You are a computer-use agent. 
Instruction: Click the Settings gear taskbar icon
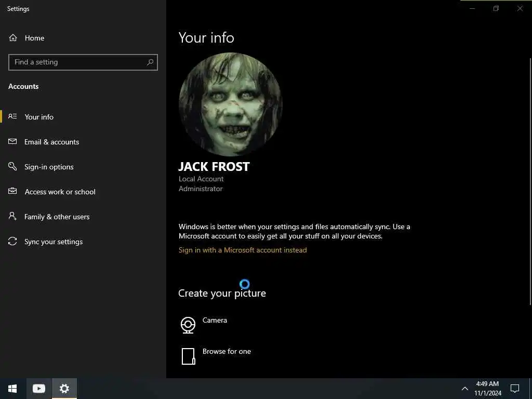pos(64,389)
